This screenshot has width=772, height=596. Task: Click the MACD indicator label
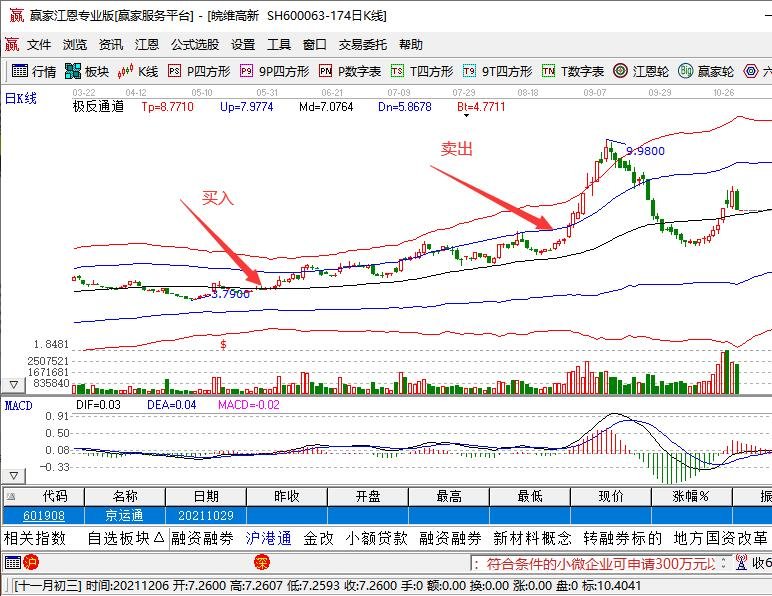(x=18, y=406)
